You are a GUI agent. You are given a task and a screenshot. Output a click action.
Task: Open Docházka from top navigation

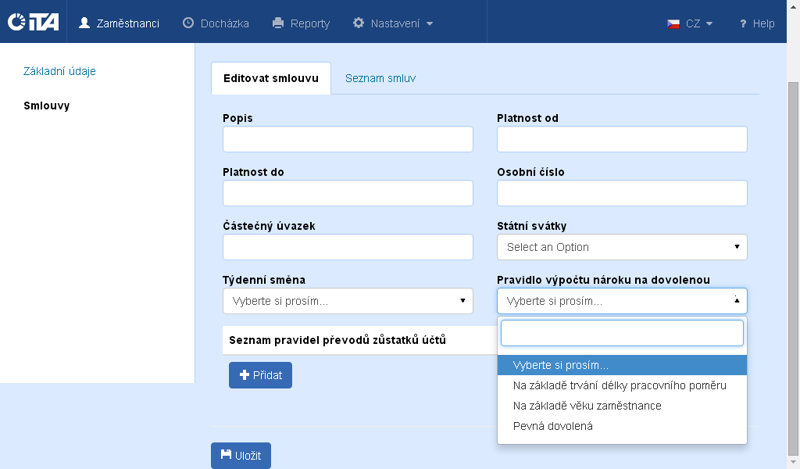pos(216,23)
